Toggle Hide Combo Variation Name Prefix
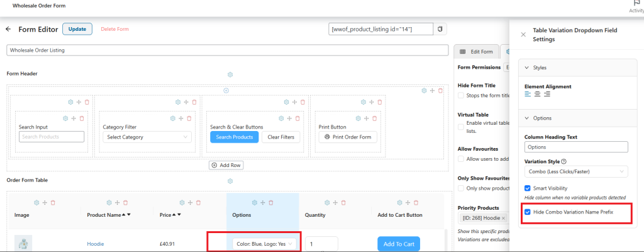644x252 pixels. [528, 212]
